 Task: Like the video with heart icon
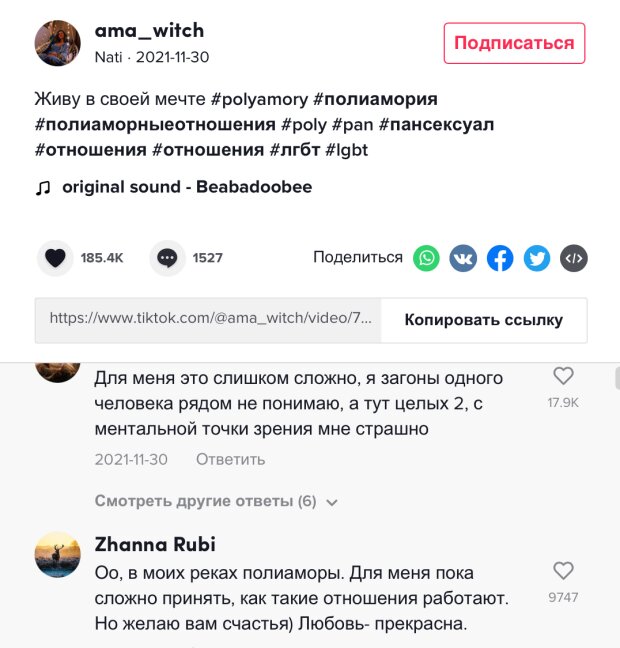[56, 258]
